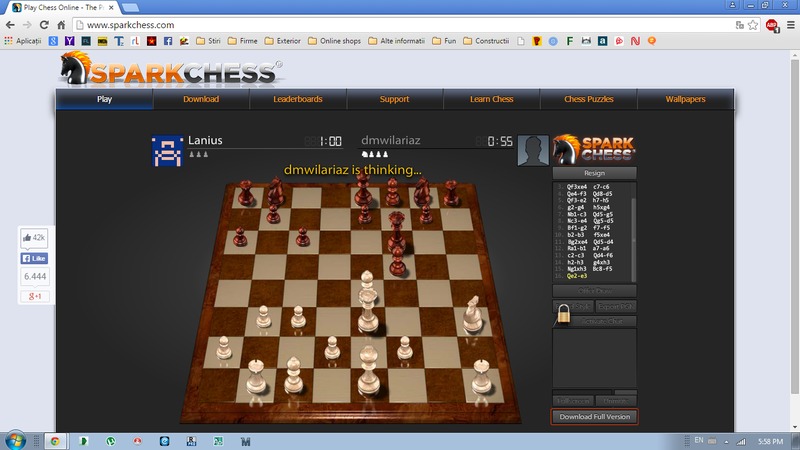The height and width of the screenshot is (450, 800).
Task: Open the Learn Chess menu item
Action: (x=491, y=99)
